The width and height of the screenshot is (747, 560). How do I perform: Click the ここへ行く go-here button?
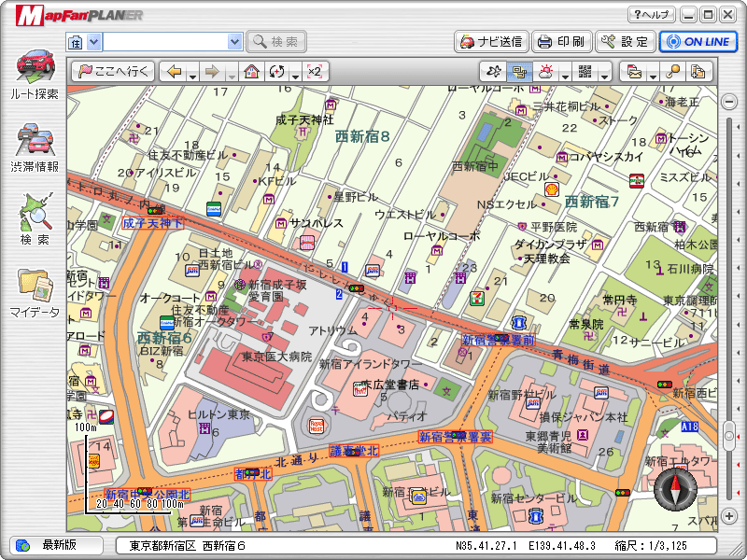point(114,72)
